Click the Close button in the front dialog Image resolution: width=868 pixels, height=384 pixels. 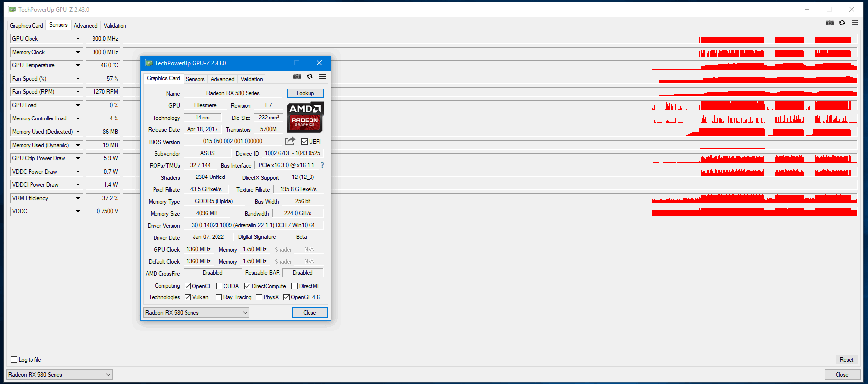(310, 313)
